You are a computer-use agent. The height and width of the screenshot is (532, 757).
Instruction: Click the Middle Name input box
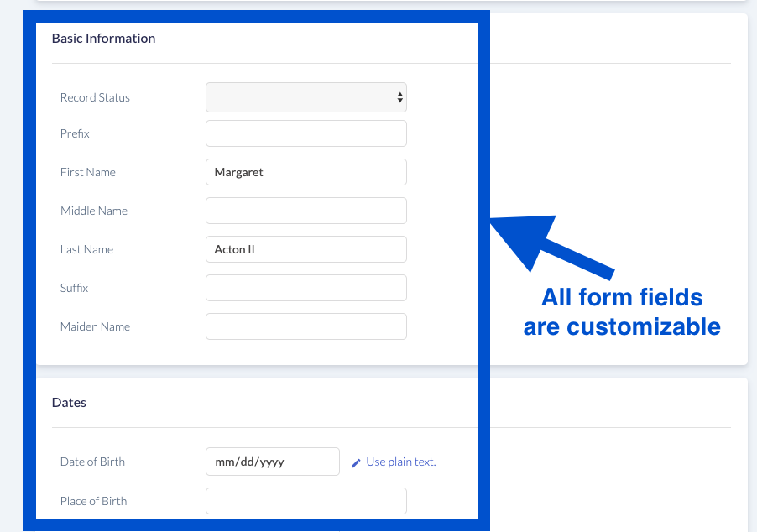[x=306, y=210]
